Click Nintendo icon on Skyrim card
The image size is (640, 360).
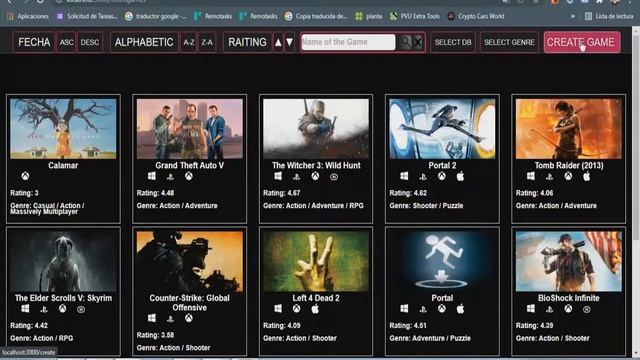click(x=81, y=309)
